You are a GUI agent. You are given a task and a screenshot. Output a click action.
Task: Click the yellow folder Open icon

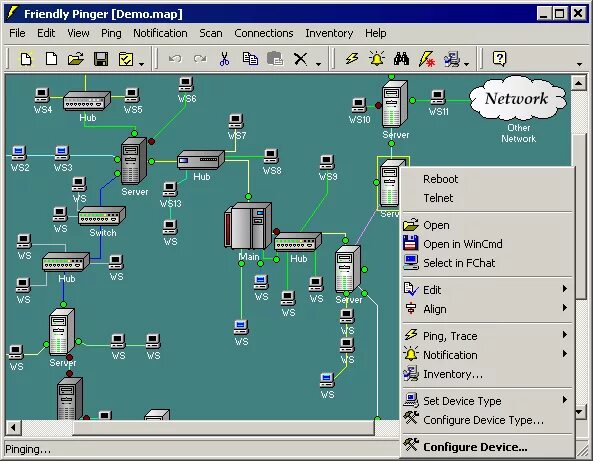(76, 59)
